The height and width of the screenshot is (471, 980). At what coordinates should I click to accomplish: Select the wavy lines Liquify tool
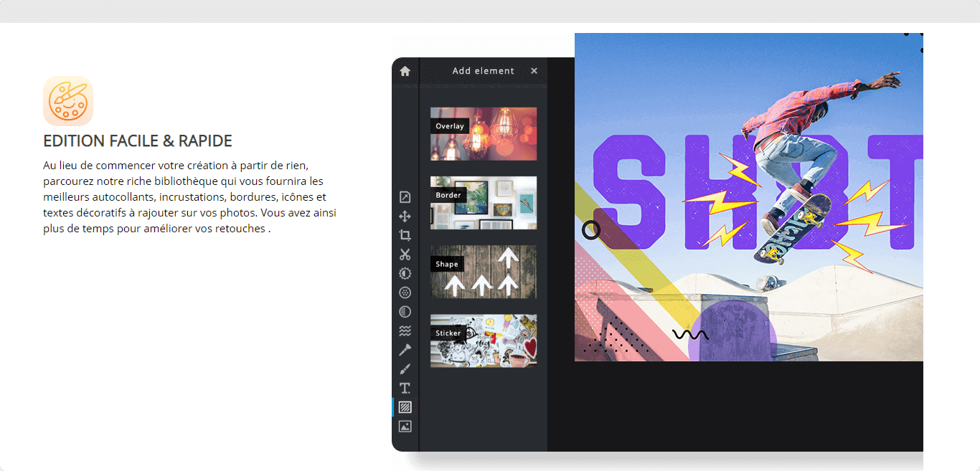pos(405,330)
